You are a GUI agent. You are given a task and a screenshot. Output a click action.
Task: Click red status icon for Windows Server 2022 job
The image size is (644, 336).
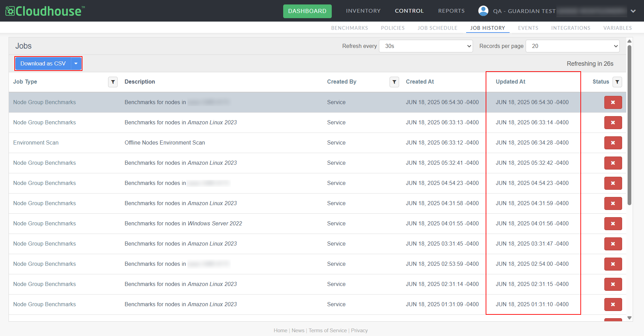tap(613, 224)
